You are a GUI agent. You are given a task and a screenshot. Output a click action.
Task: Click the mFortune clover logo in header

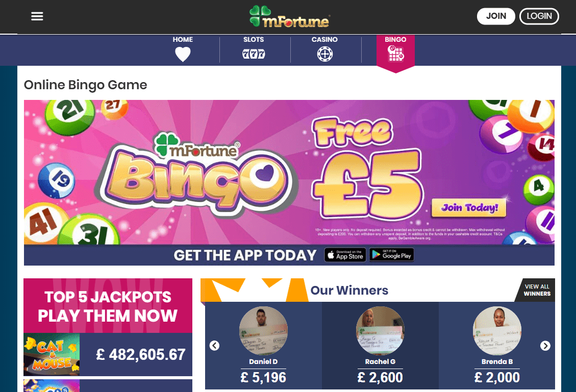coord(289,17)
